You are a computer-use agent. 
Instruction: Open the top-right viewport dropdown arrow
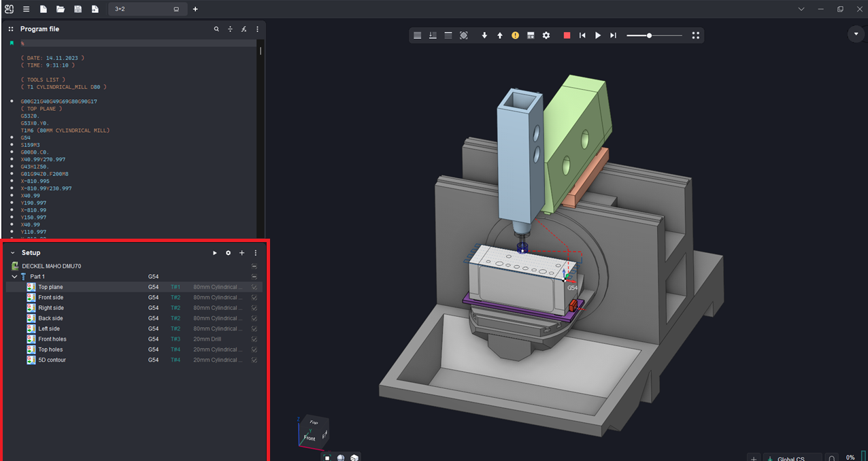(856, 34)
